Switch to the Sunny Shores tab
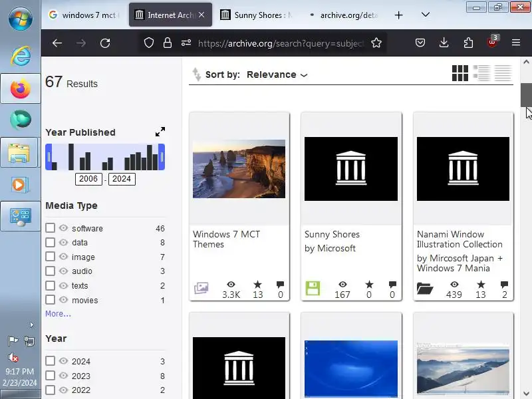This screenshot has height=399, width=532. [256, 15]
